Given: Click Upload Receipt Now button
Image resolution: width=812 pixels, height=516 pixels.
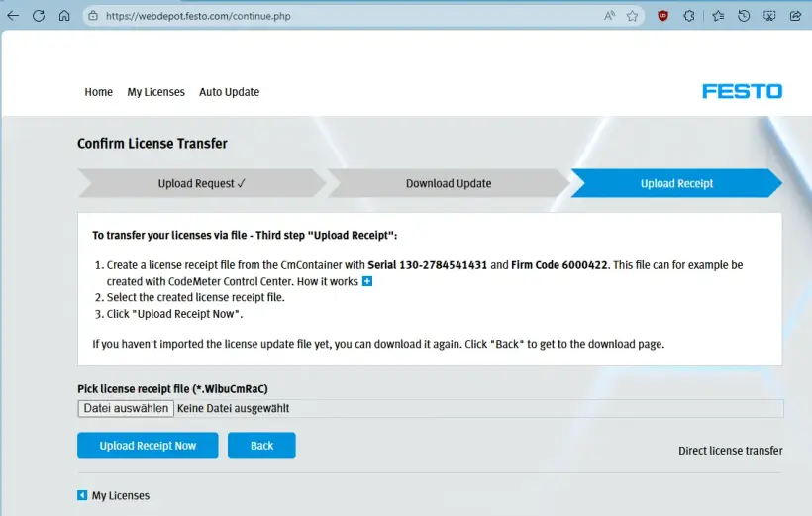Looking at the screenshot, I should click(x=148, y=445).
